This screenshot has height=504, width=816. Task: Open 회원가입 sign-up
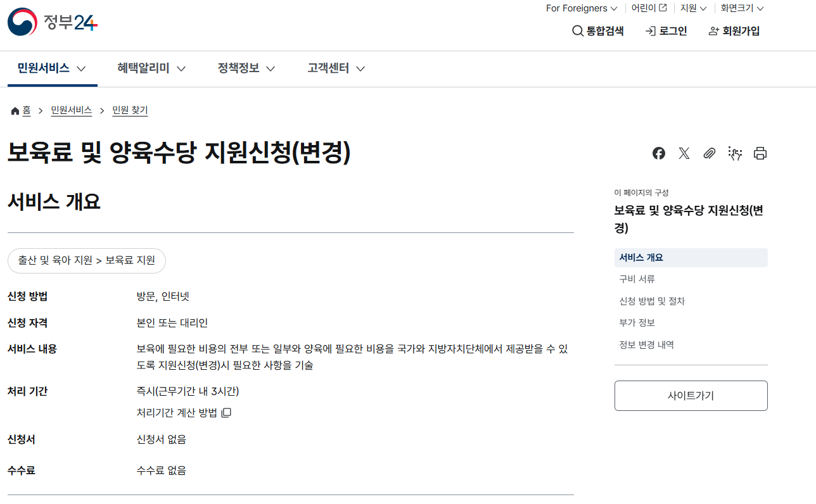point(733,30)
